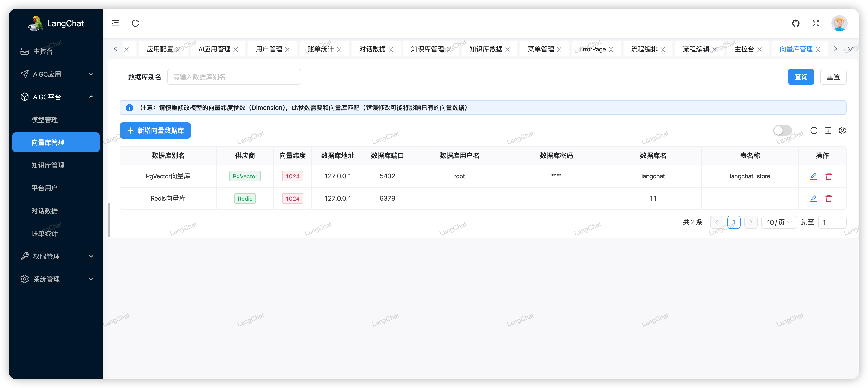Open the GitHub link icon
The width and height of the screenshot is (868, 388).
pyautogui.click(x=796, y=23)
